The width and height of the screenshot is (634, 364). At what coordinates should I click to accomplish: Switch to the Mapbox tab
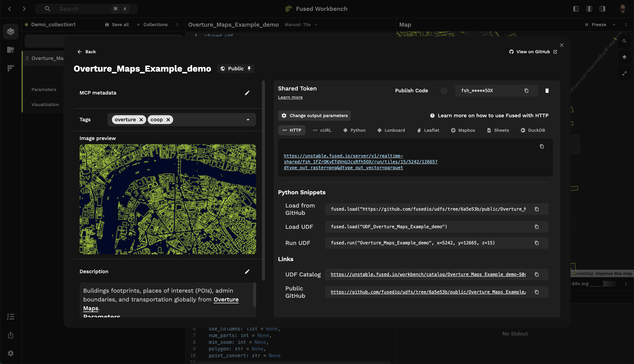pyautogui.click(x=463, y=130)
